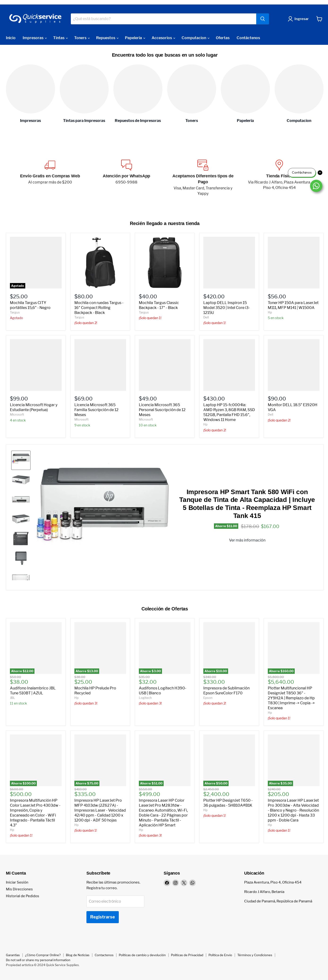Click the Registrarse subscribe button
The width and height of the screenshot is (328, 980).
[x=102, y=917]
